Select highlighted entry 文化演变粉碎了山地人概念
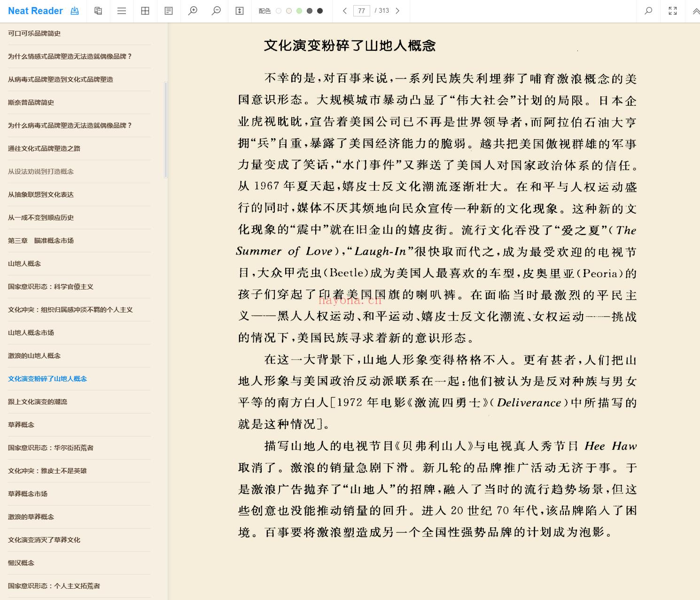Image resolution: width=700 pixels, height=600 pixels. pos(47,379)
